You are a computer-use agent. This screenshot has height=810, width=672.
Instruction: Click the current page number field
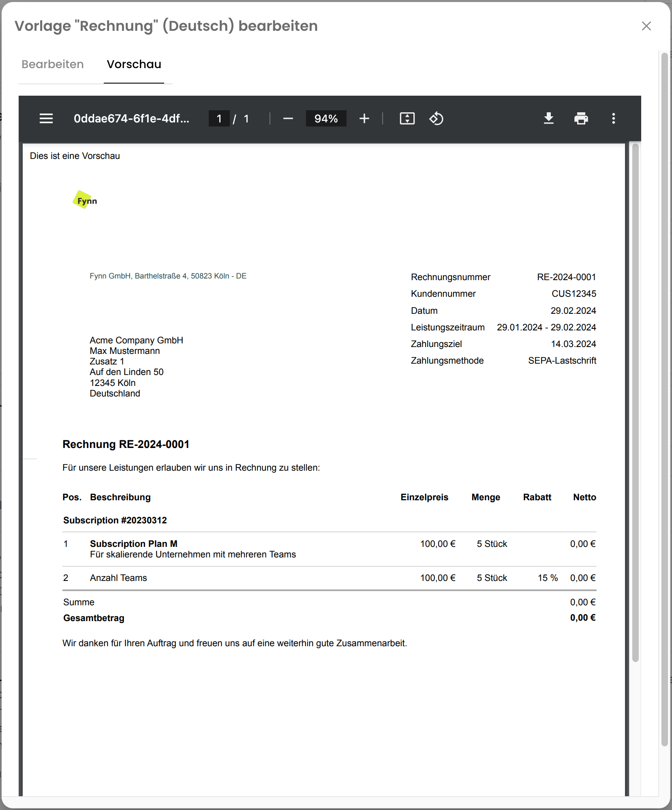coord(219,118)
